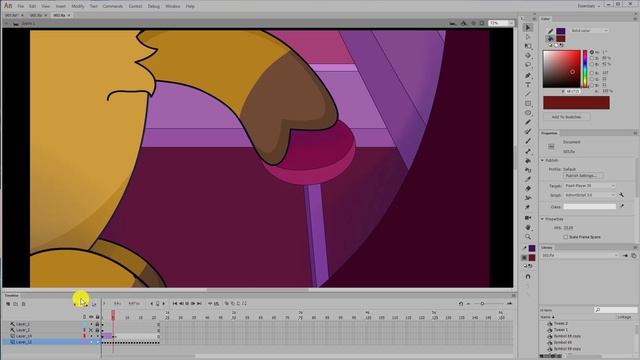Click New Layer icon in Timeline
The height and width of the screenshot is (360, 640).
8,304
